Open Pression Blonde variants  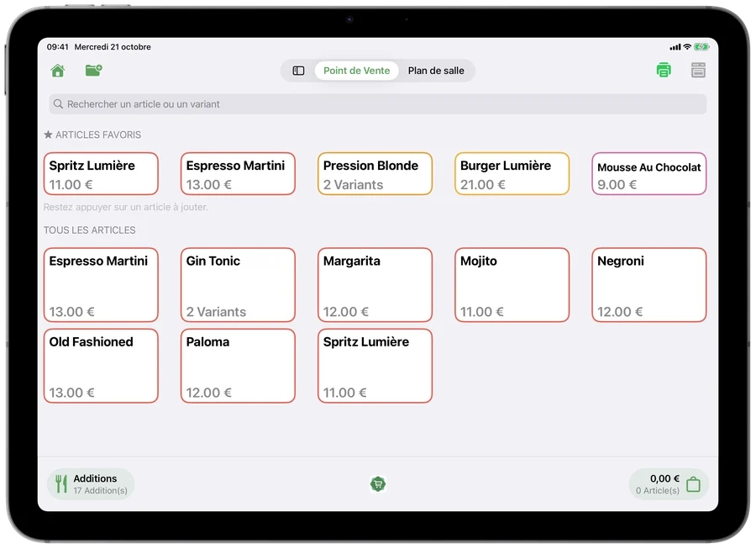click(375, 174)
